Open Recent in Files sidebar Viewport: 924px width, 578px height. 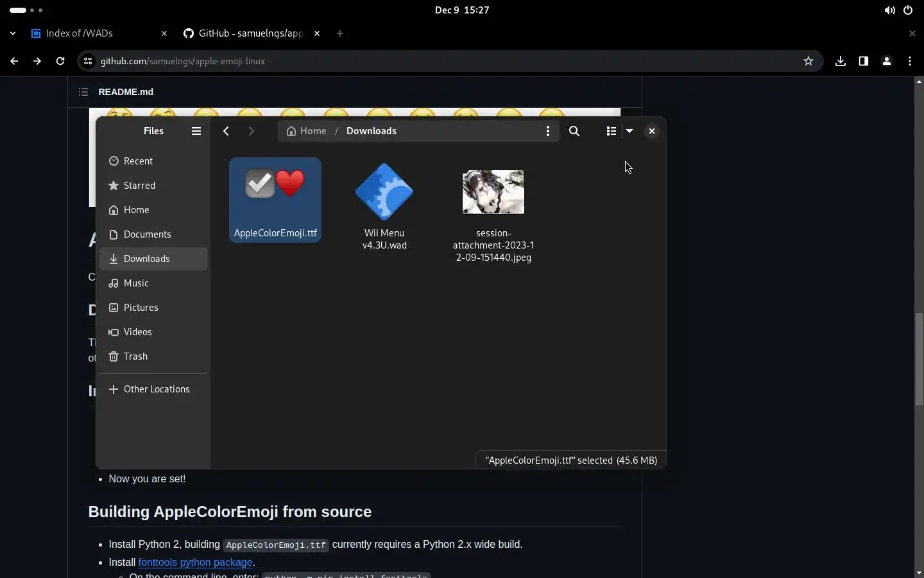[153, 161]
